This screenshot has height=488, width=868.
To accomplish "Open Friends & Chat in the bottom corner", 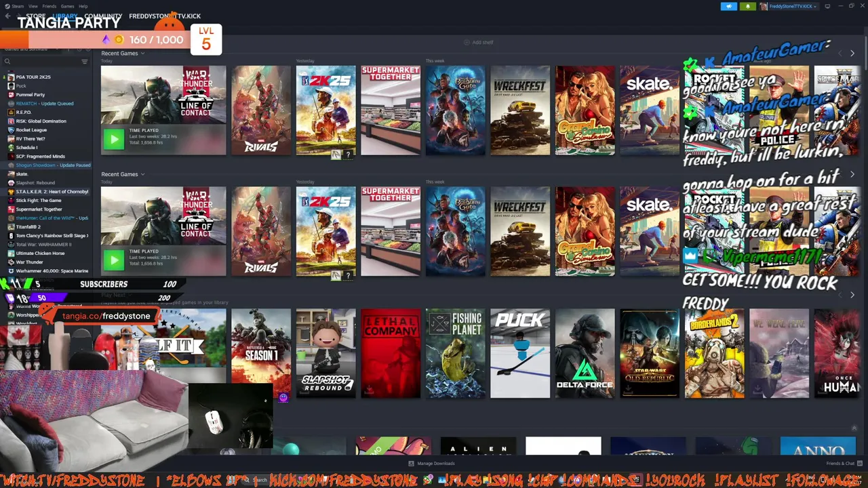I will pos(843,464).
